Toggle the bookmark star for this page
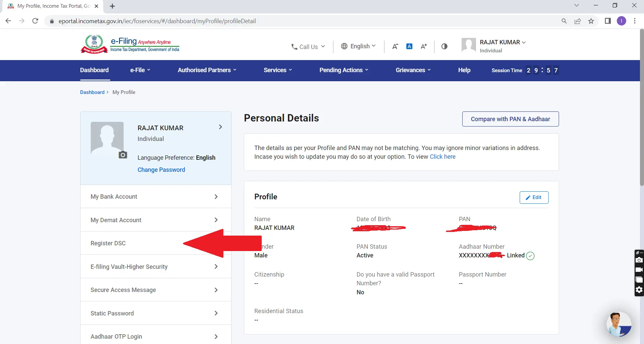Viewport: 644px width, 344px height. click(591, 21)
